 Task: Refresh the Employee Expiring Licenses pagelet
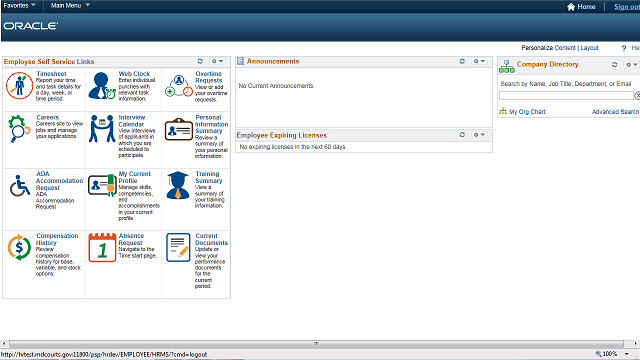pos(462,135)
